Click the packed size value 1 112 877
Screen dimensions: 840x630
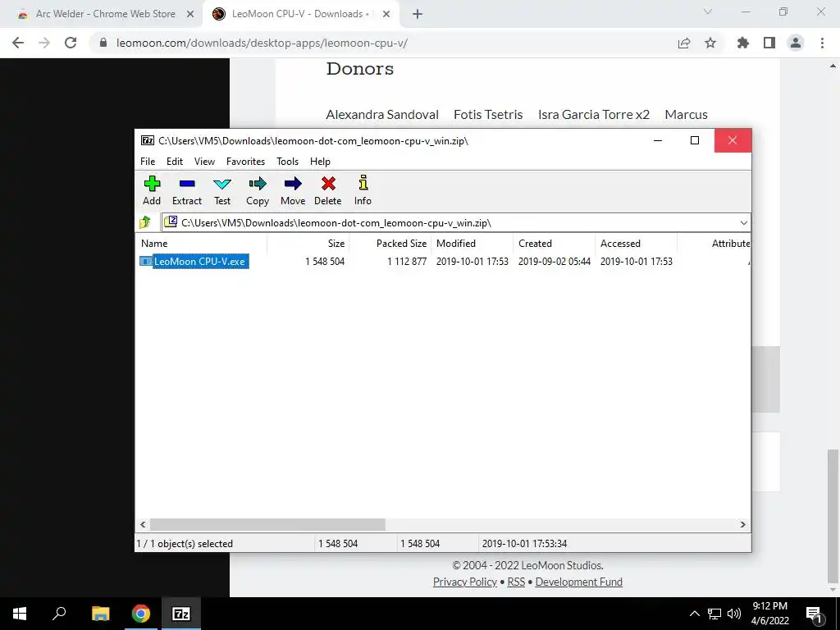click(407, 262)
